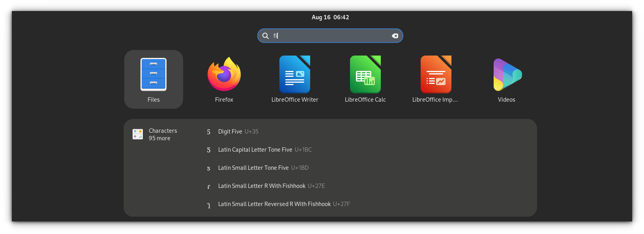The width and height of the screenshot is (644, 234).
Task: Clear the search field with the backspace icon
Action: tap(395, 36)
